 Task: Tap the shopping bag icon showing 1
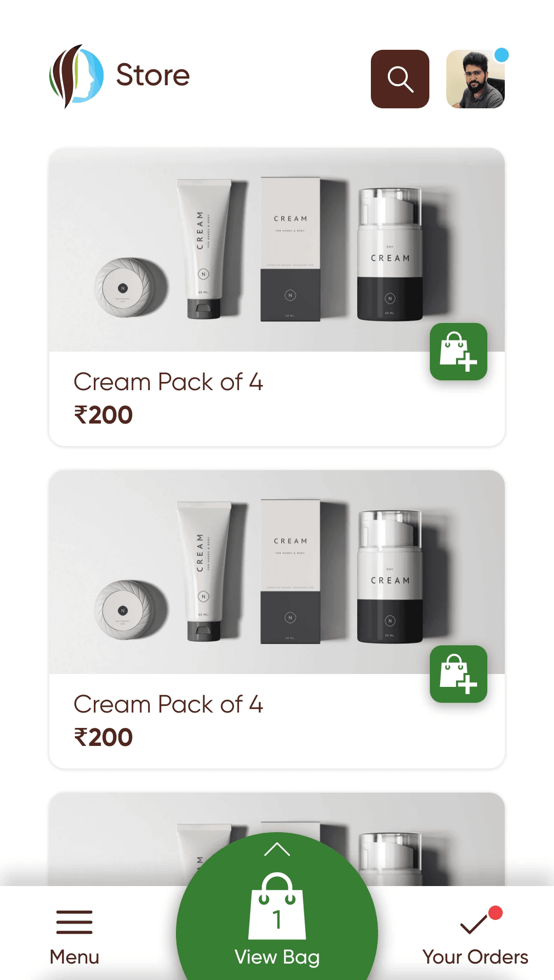pyautogui.click(x=277, y=906)
